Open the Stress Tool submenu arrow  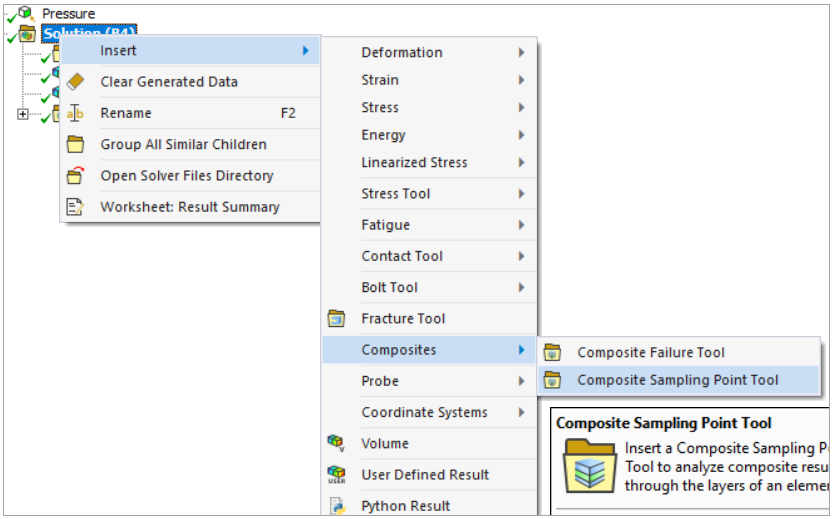521,193
